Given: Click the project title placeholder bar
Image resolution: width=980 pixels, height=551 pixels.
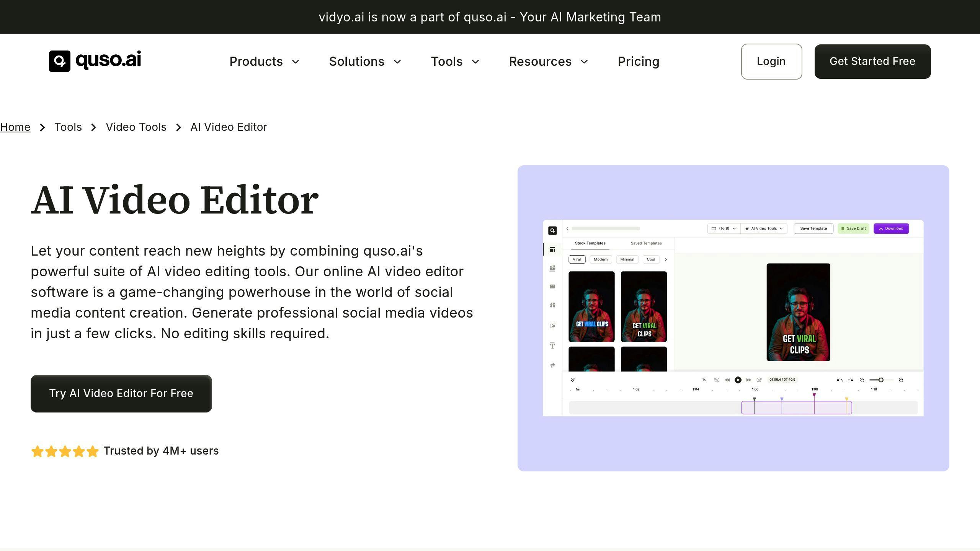Looking at the screenshot, I should (x=606, y=228).
